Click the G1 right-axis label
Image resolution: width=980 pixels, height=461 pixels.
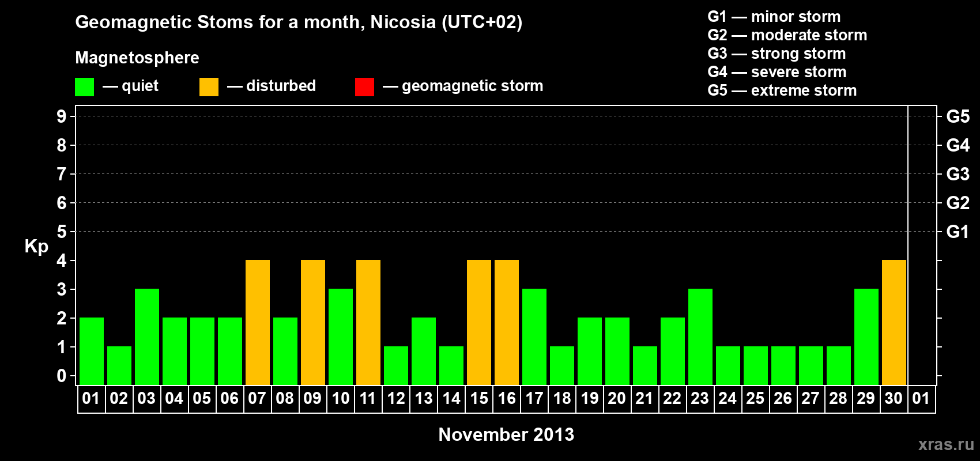(958, 232)
